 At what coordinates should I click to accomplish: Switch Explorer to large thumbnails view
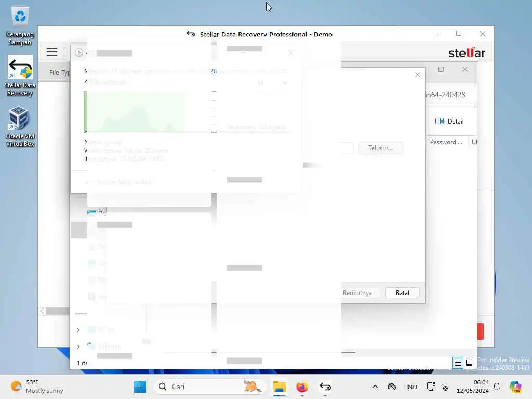[469, 363]
